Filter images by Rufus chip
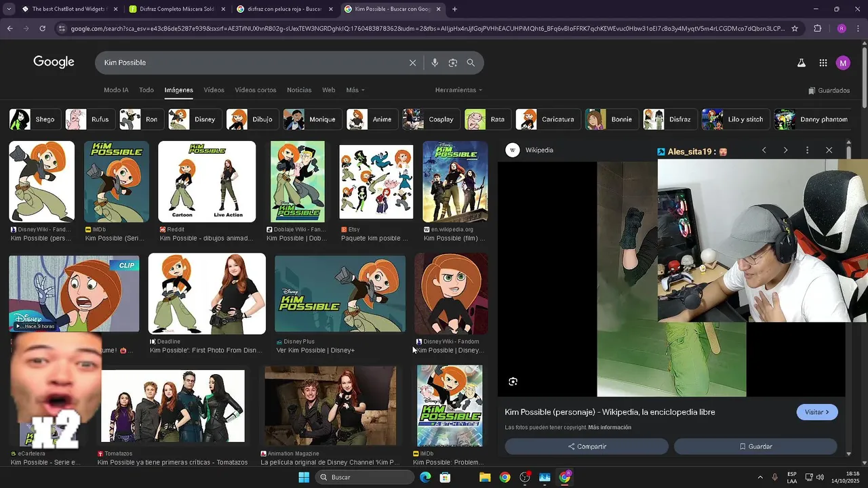 tap(89, 119)
